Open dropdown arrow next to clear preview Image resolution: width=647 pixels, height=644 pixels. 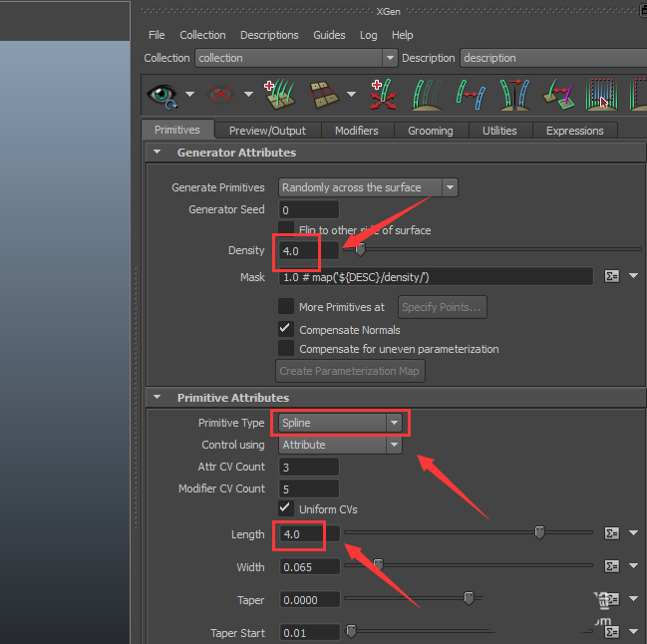point(248,95)
